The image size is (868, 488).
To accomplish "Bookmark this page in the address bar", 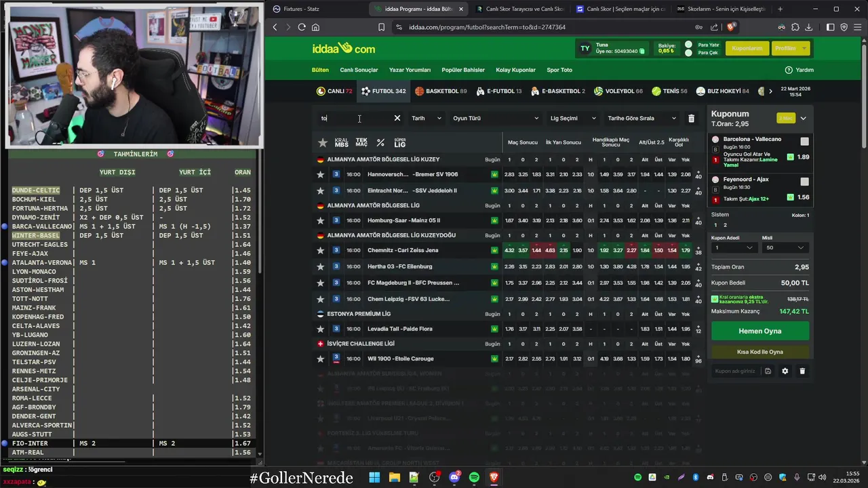I will click(381, 27).
